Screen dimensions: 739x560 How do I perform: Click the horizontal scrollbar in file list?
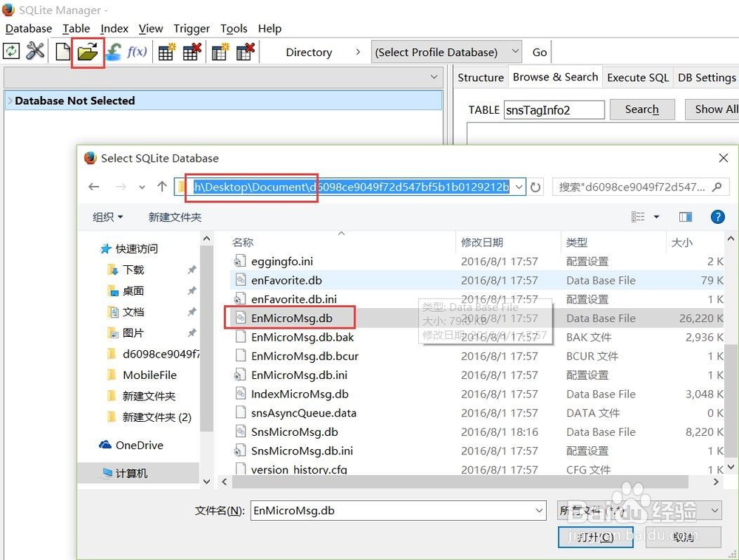[x=461, y=482]
